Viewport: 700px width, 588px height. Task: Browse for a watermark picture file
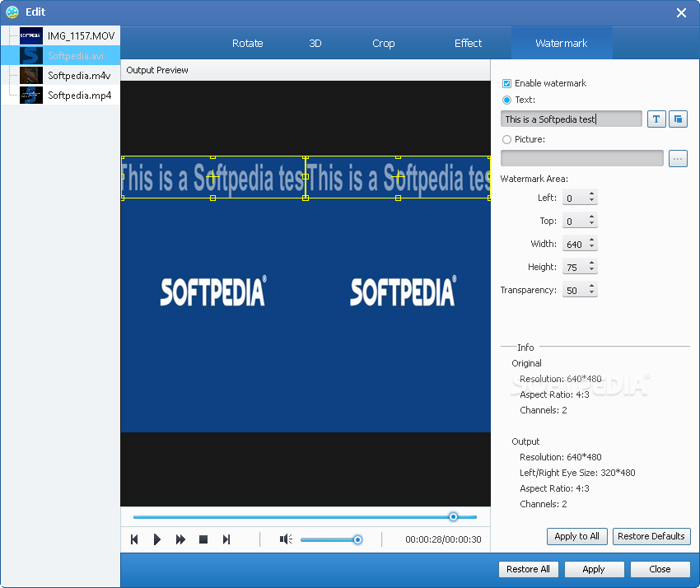[678, 158]
